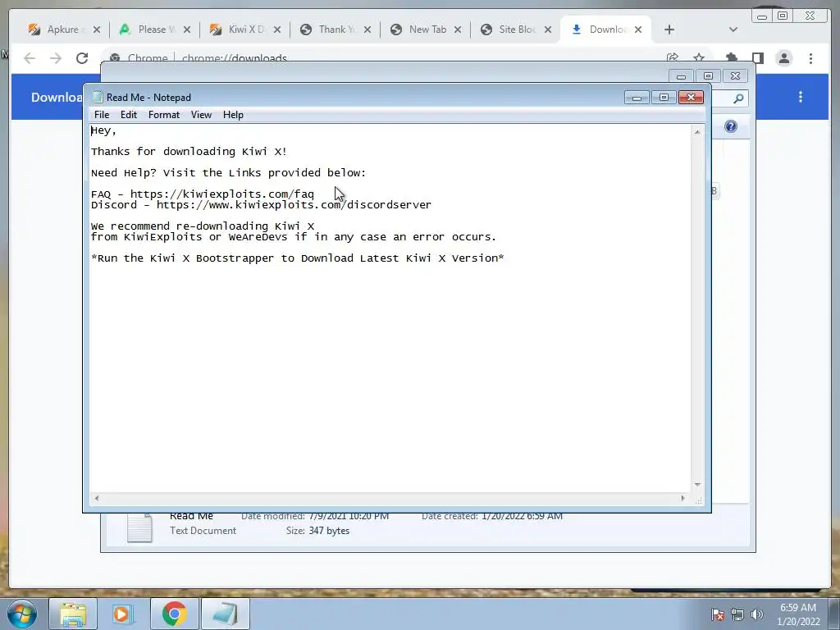Go back in Chrome
Screen dimensions: 840x630
(30, 58)
